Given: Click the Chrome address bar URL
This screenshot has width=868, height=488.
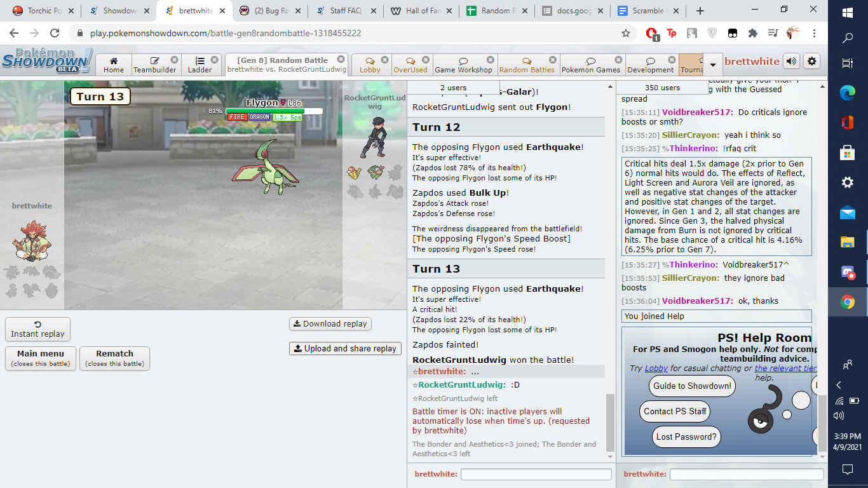Looking at the screenshot, I should click(x=226, y=33).
